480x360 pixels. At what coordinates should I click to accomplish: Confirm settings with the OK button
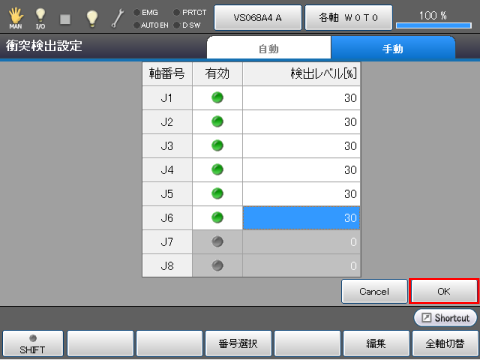click(444, 292)
